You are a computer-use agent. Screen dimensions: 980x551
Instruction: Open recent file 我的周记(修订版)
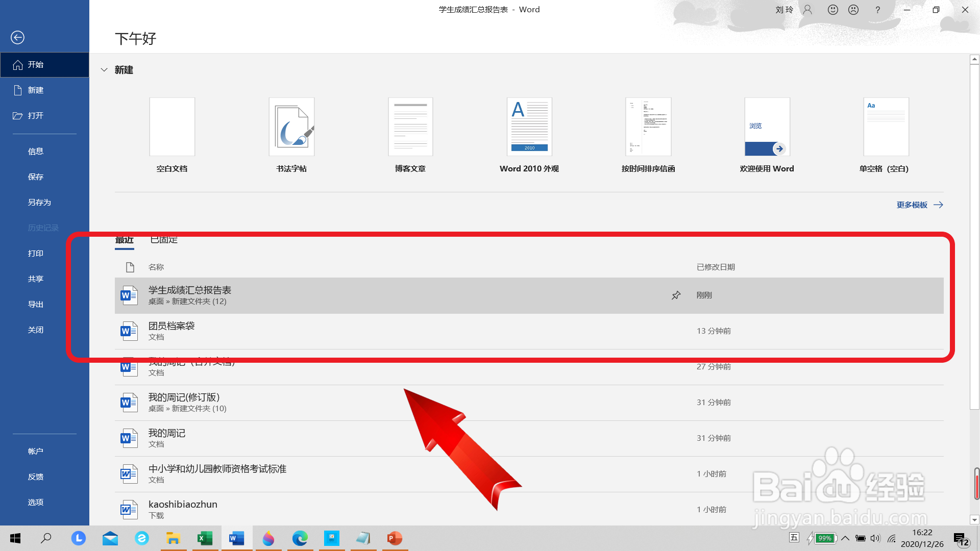click(x=529, y=403)
